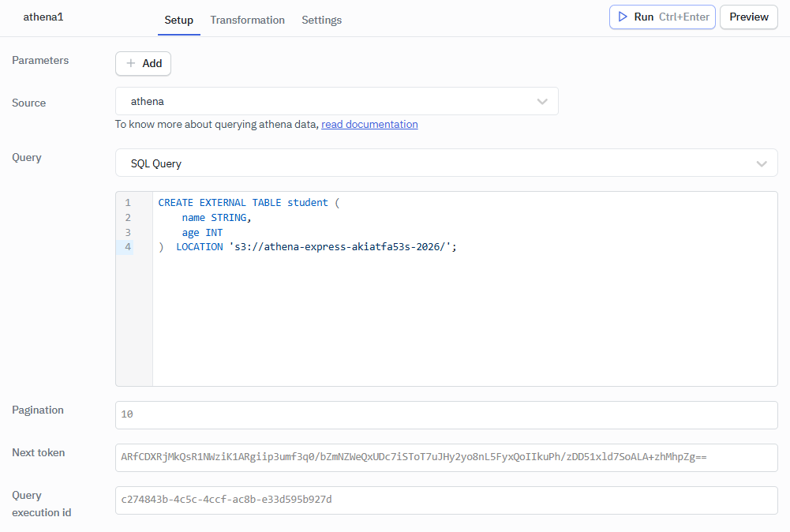Go to the Settings tab
The width and height of the screenshot is (790, 532).
pos(321,20)
